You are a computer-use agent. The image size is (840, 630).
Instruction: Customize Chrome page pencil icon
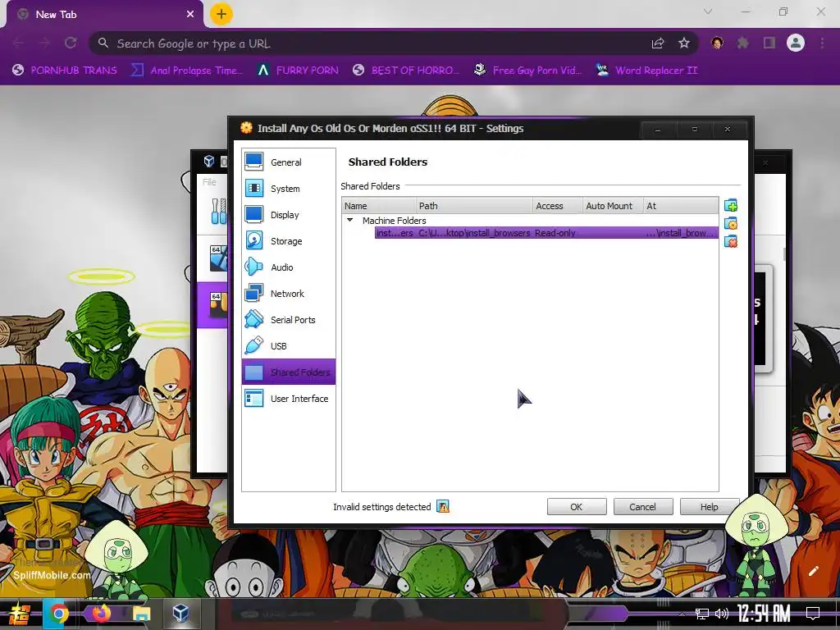(814, 571)
